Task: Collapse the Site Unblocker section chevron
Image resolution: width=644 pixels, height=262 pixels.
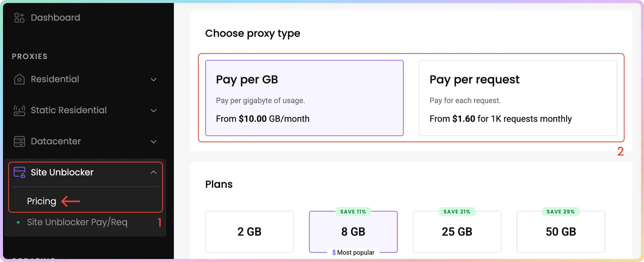Action: (154, 172)
